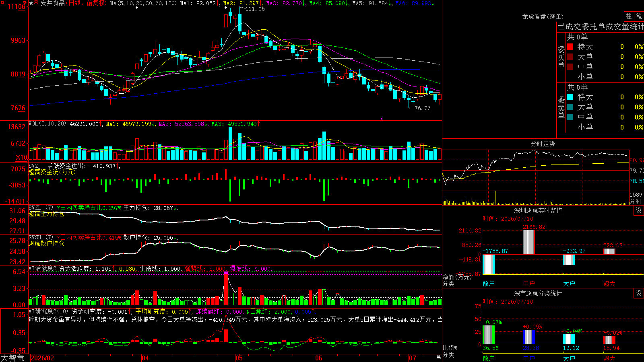Open 设 settings for 深市超赢分类统计
The image size is (644, 362).
click(x=639, y=293)
